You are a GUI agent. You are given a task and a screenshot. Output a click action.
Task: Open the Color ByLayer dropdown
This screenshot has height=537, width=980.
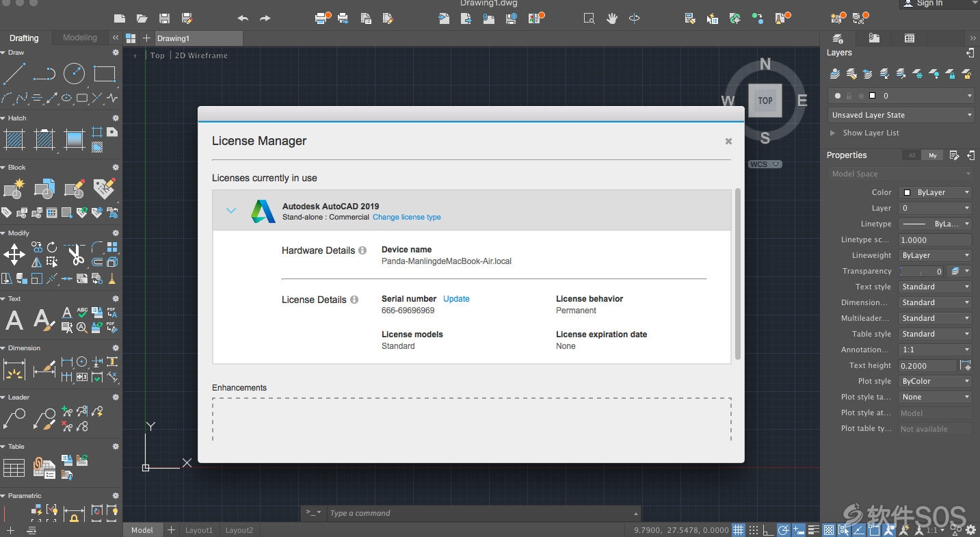[935, 192]
